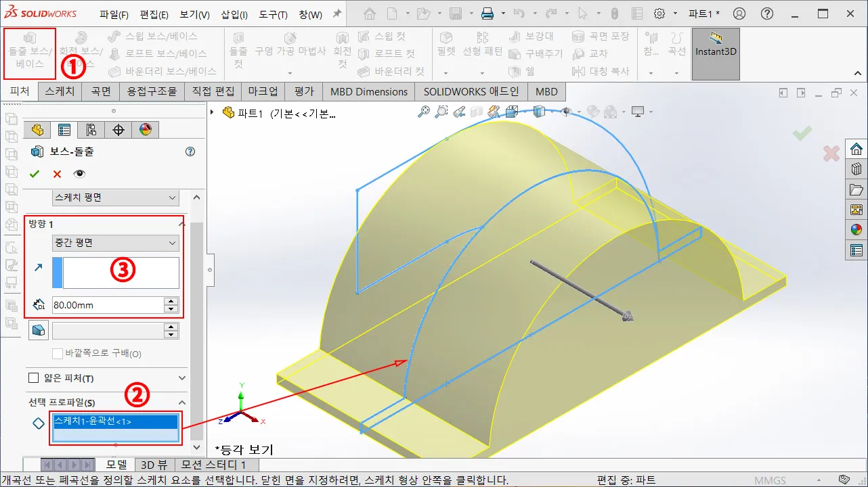Click the Zoom to Area icon
Screen dimensions: 868x487
(x=441, y=112)
